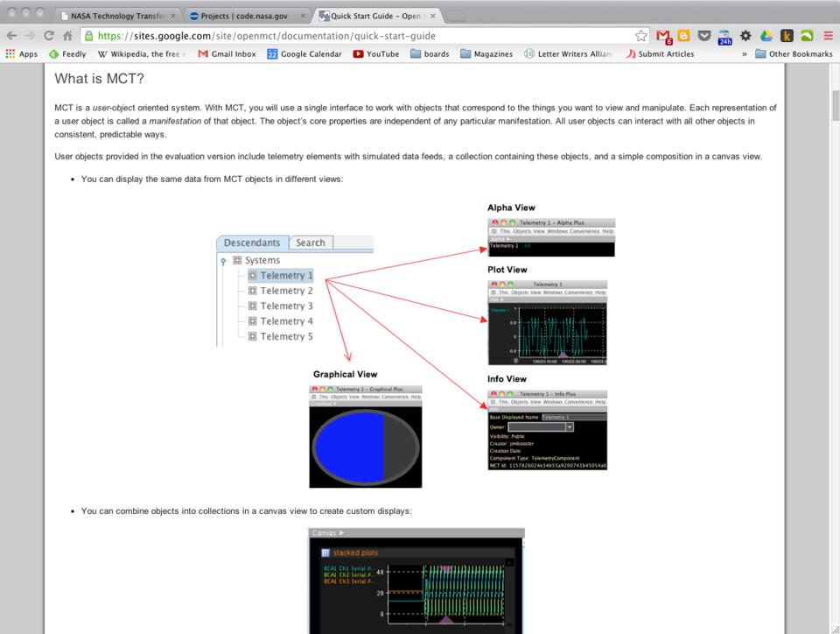Open the Magazines bookmark folder

coord(486,53)
